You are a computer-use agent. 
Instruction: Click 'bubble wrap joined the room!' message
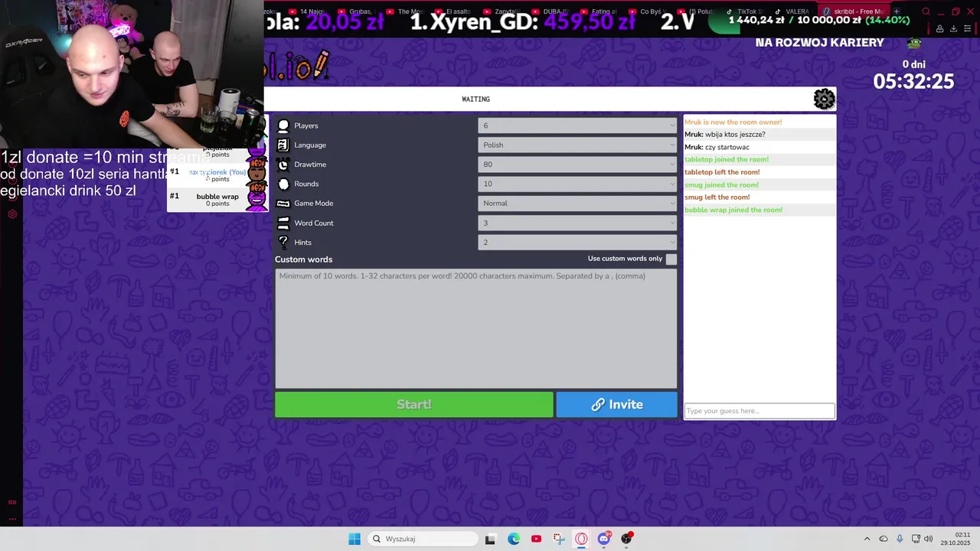[x=733, y=210]
